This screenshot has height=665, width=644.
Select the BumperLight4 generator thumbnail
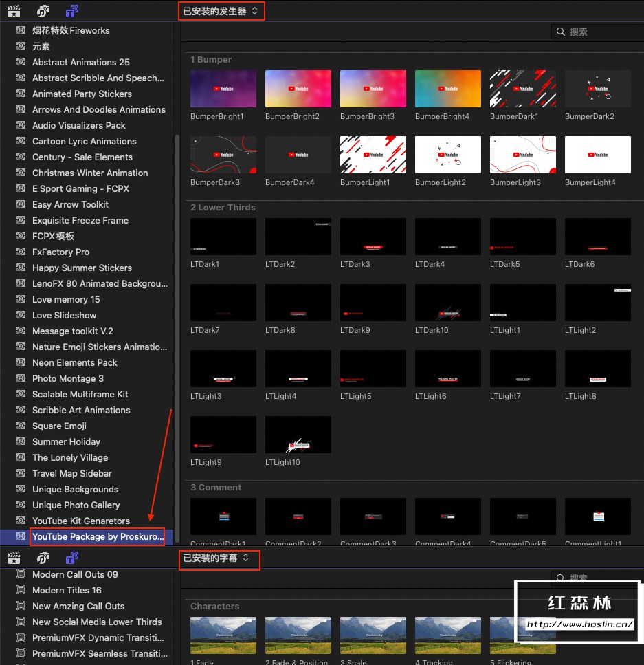point(598,155)
